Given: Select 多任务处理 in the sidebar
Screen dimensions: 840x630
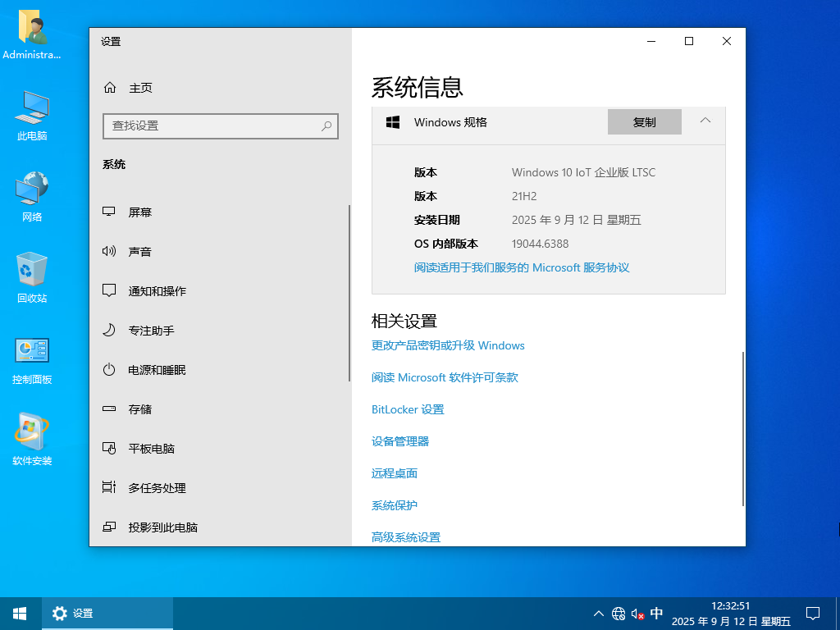Looking at the screenshot, I should 220,488.
